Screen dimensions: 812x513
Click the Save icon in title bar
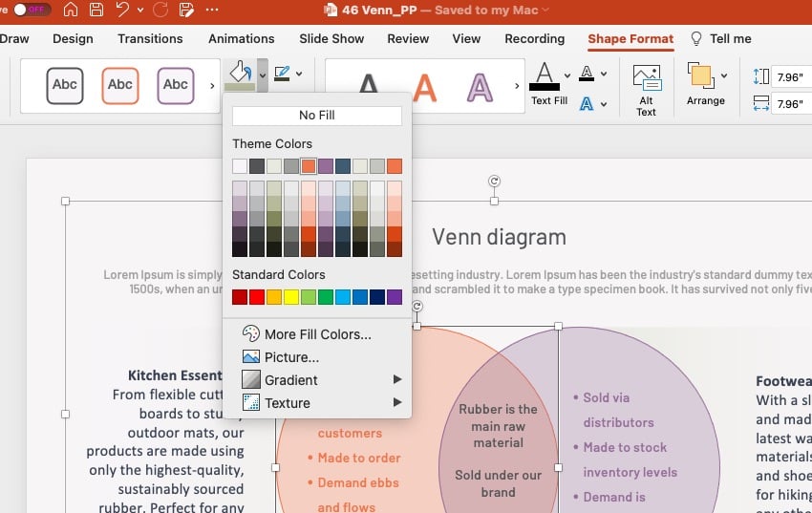(96, 11)
